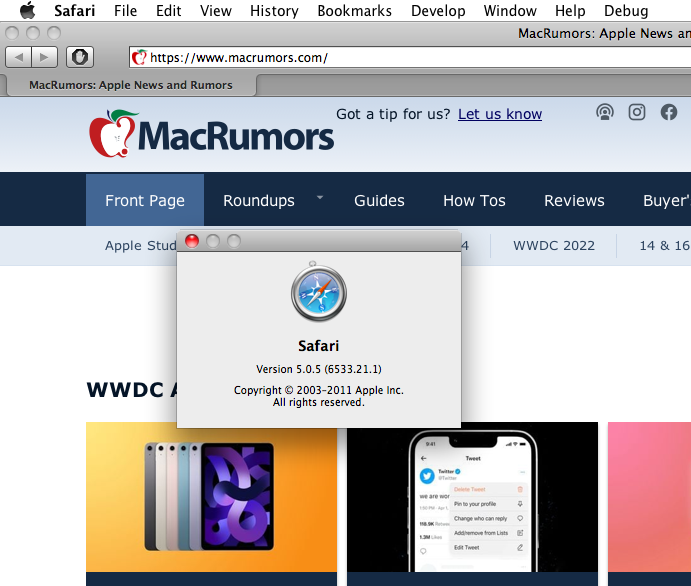Open the WWDC 2022 topic link
691x586 pixels.
(x=554, y=245)
